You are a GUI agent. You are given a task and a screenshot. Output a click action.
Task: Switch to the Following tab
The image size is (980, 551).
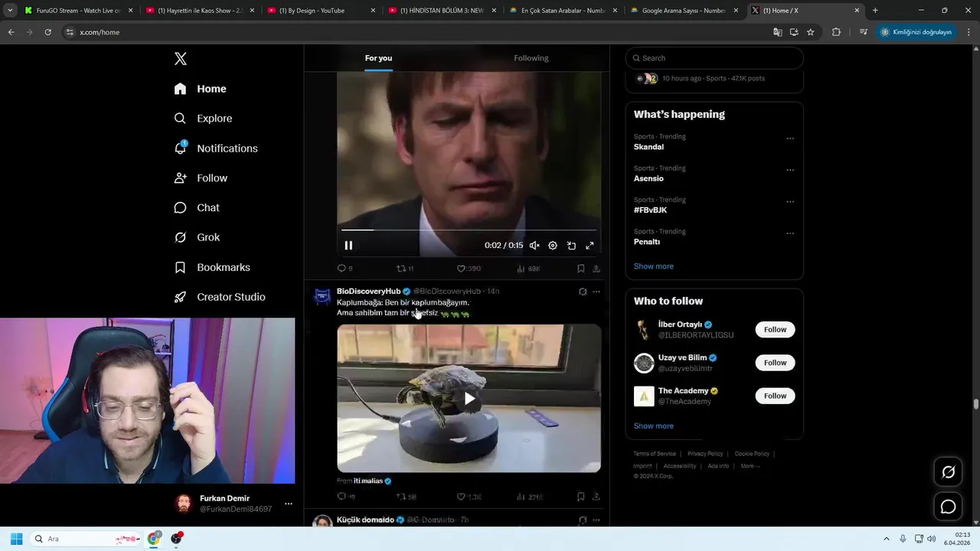click(531, 58)
